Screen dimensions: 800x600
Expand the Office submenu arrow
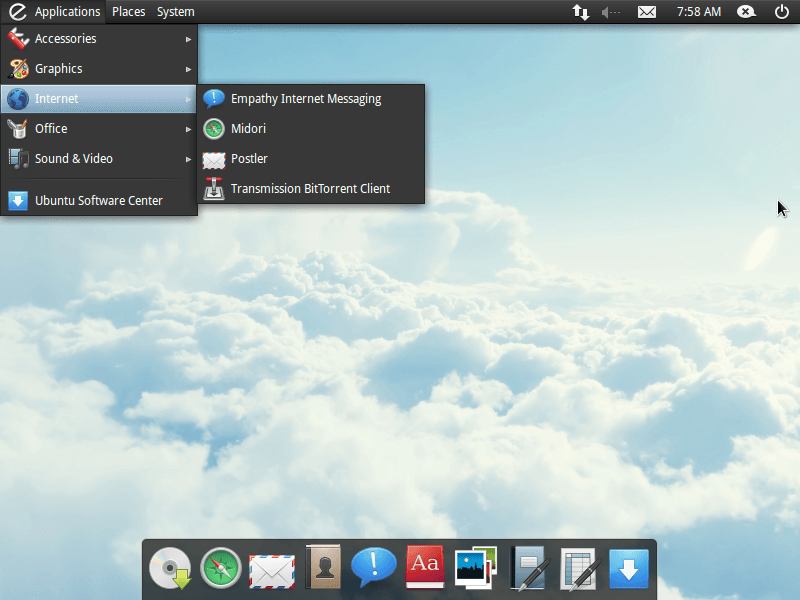(x=188, y=129)
